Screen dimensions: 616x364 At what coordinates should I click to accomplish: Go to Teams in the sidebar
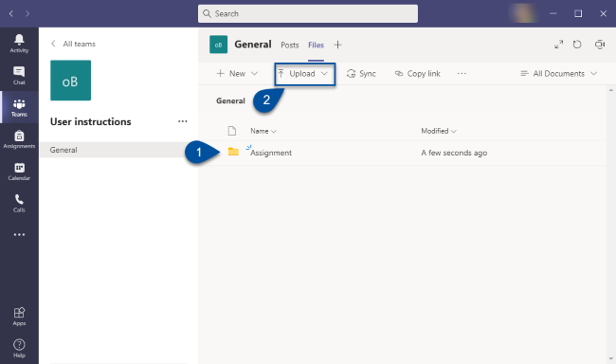coord(19,107)
